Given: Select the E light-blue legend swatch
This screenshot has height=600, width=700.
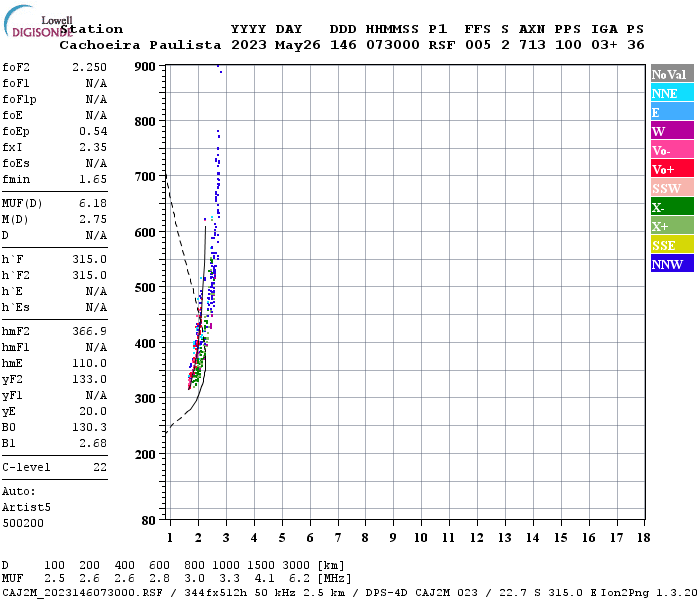Looking at the screenshot, I should pos(672,112).
